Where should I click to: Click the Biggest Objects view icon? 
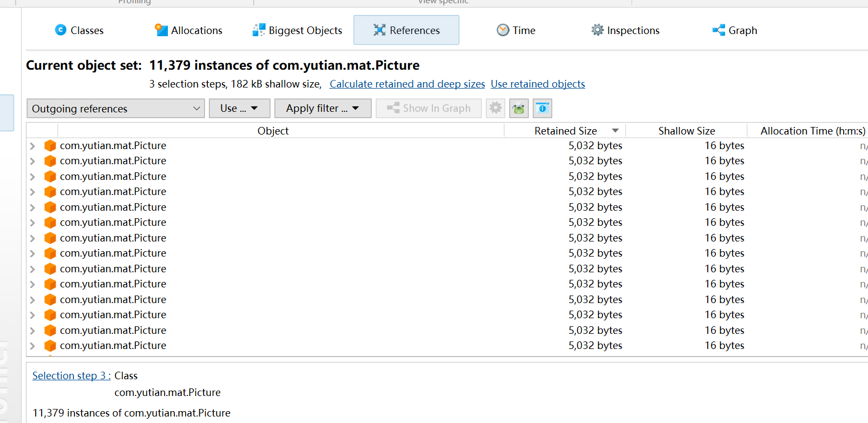tap(259, 30)
